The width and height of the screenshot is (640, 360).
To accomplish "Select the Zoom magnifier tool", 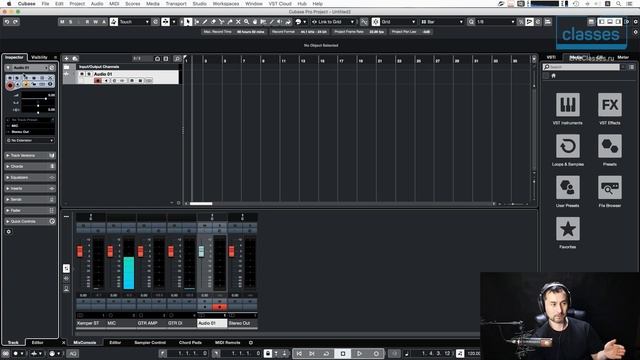I will pos(247,22).
